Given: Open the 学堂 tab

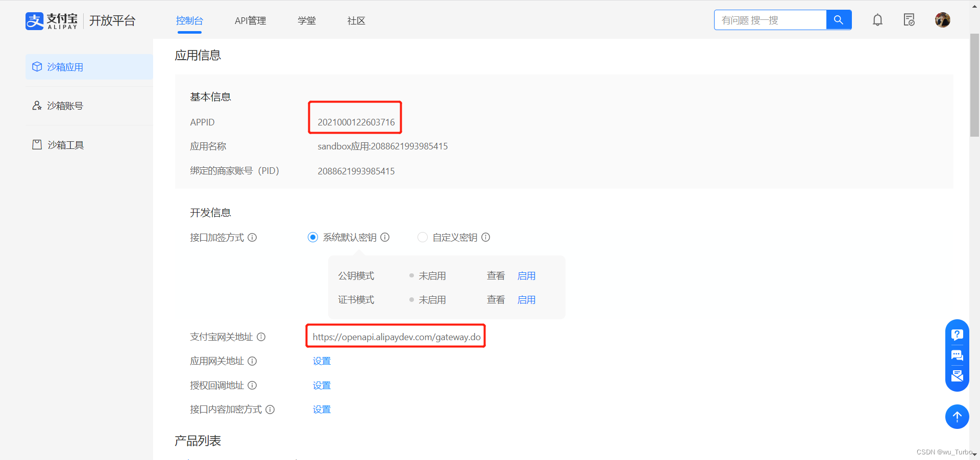Looking at the screenshot, I should pos(307,20).
